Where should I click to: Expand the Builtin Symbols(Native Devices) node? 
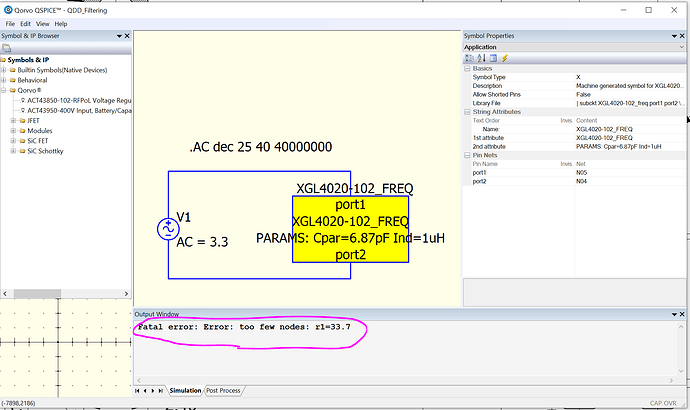click(4, 70)
